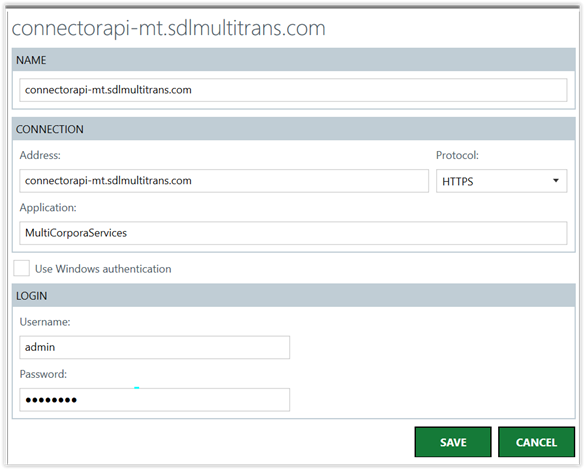The height and width of the screenshot is (469, 584).
Task: Click the Protocol: label
Action: tap(457, 155)
